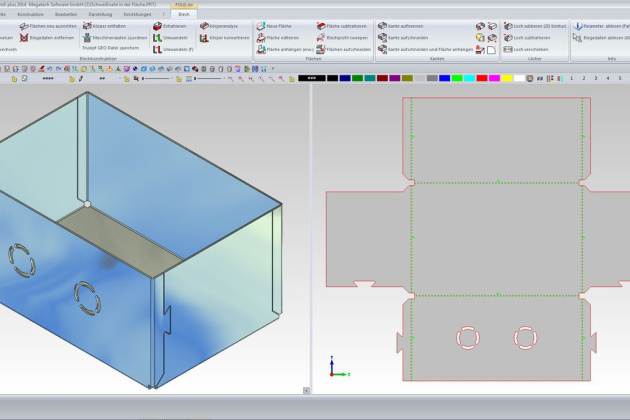This screenshot has height=420, width=630.
Task: Select Maschinendaten zuordnen tool
Action: [85, 37]
